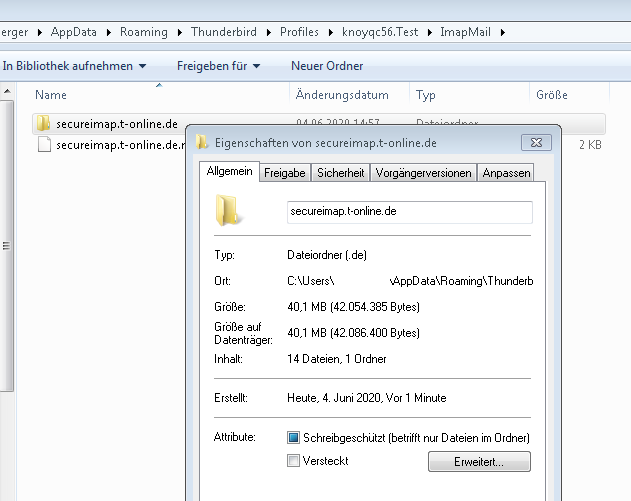Open the Erweitert... advanced attributes

[479, 462]
